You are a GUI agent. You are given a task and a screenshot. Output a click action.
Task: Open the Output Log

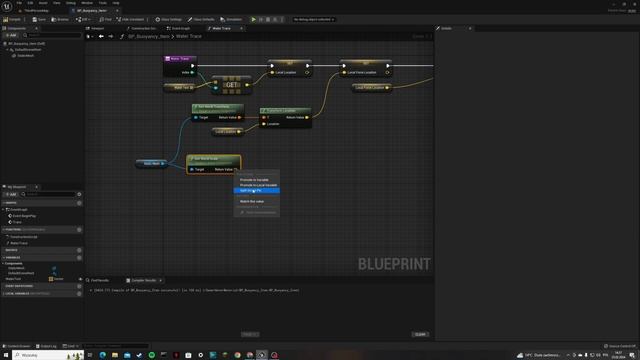click(46, 346)
